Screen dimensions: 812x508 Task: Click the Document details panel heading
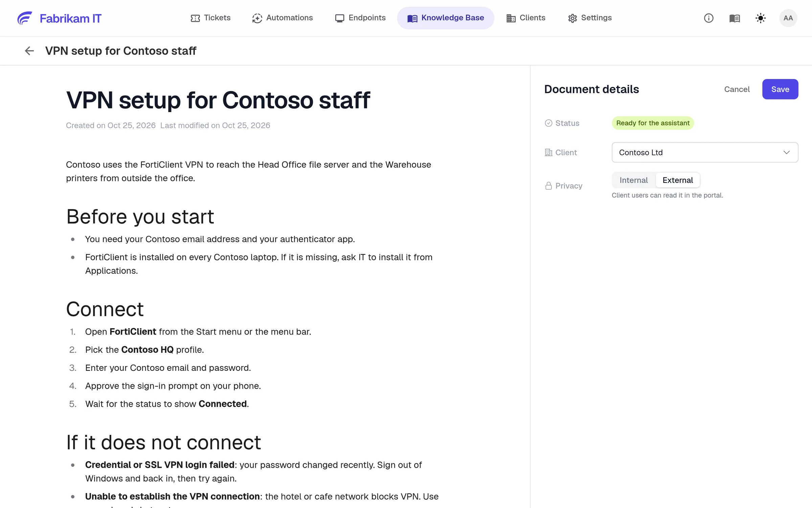pyautogui.click(x=591, y=89)
